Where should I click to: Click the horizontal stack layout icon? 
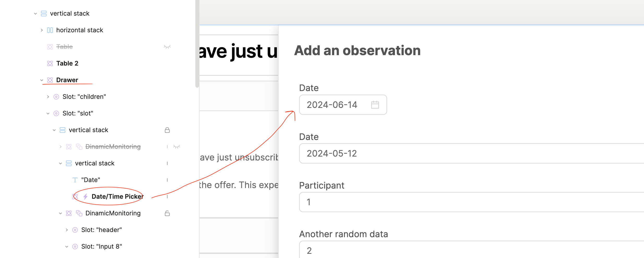50,30
